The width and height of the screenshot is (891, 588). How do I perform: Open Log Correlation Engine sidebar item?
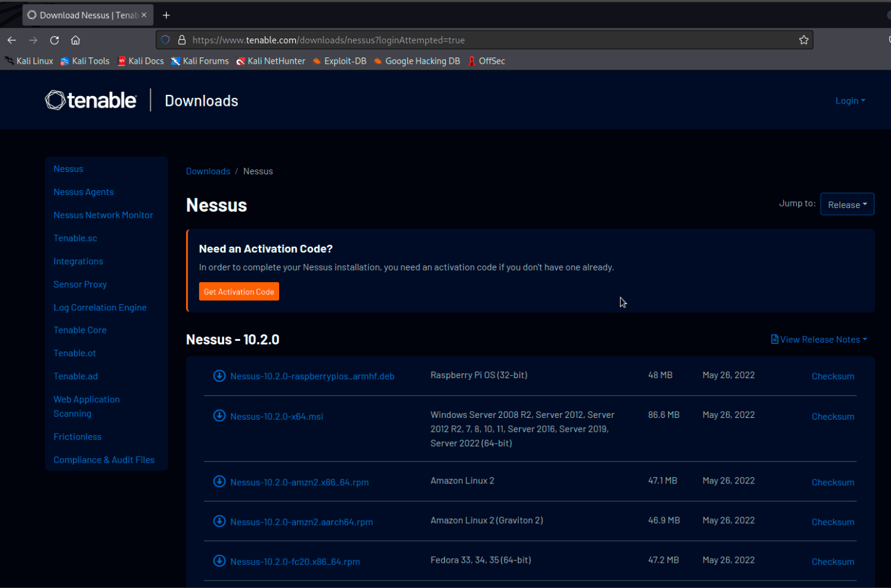click(x=100, y=308)
